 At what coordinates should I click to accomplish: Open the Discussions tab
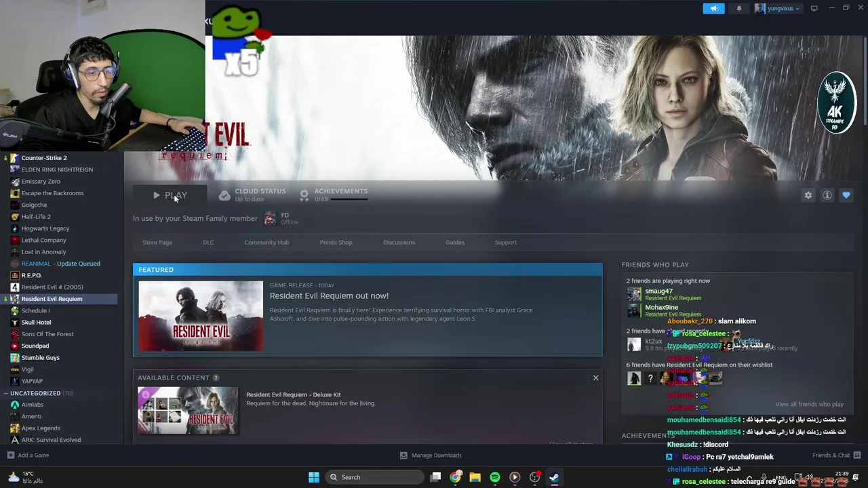point(399,242)
